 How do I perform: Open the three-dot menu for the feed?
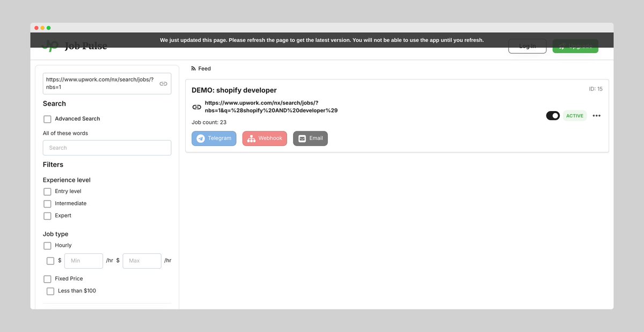[x=596, y=116]
